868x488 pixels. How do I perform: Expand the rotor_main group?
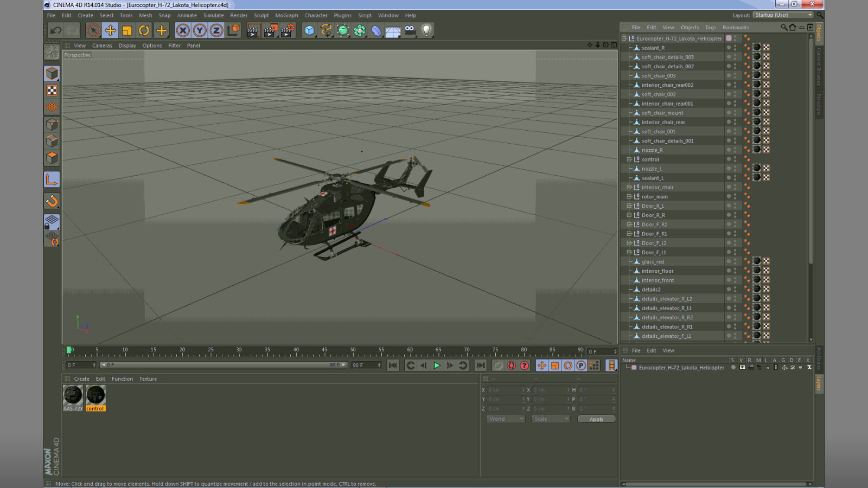tap(629, 196)
